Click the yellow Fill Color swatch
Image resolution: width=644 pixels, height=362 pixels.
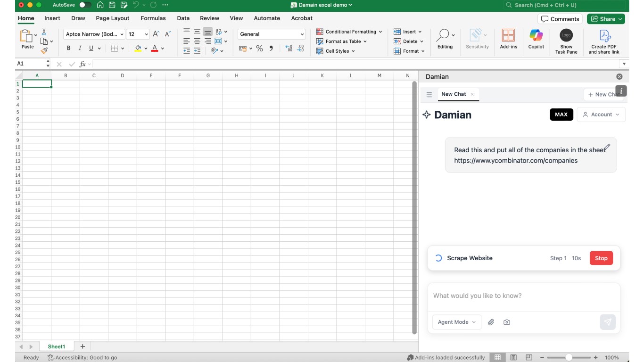pyautogui.click(x=138, y=49)
